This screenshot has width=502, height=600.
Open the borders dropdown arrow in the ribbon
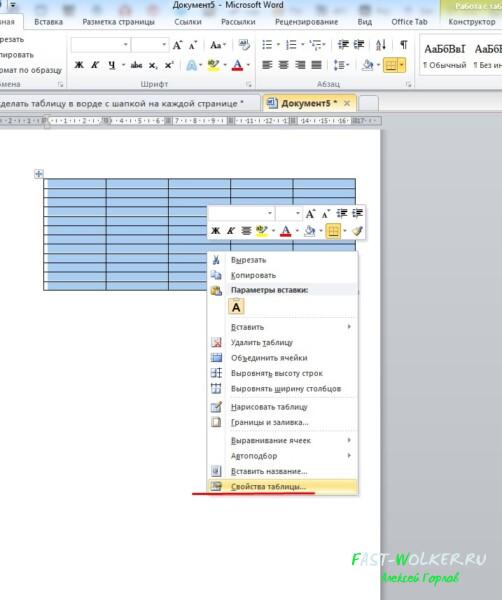point(402,65)
